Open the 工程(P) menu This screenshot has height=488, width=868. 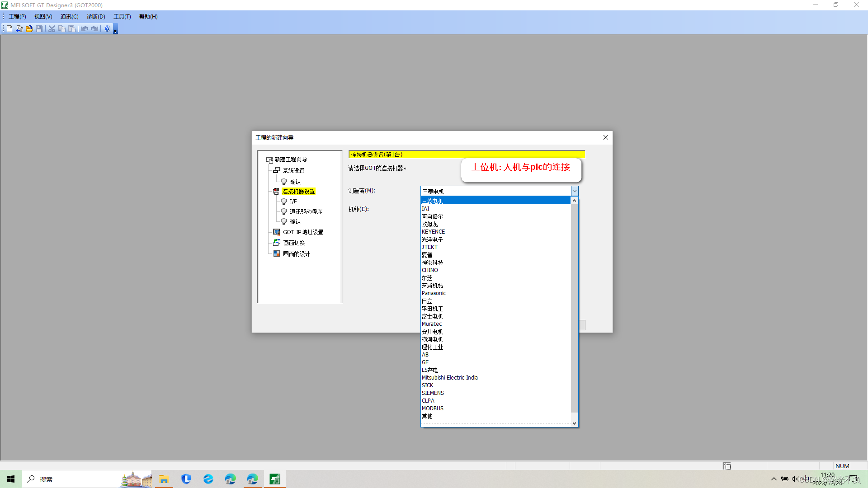click(x=17, y=16)
